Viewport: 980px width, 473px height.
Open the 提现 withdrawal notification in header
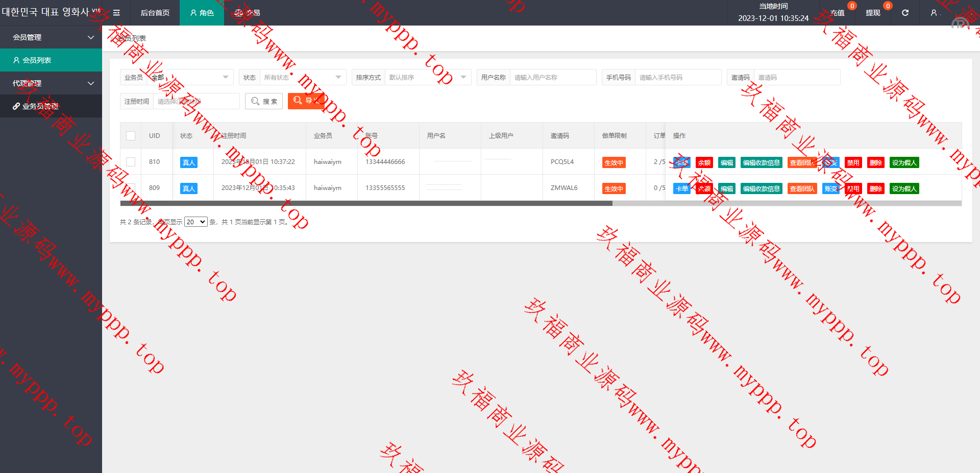(x=873, y=13)
